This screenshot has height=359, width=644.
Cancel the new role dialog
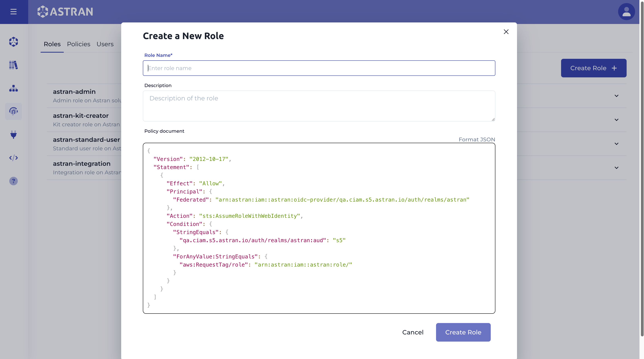(x=413, y=332)
